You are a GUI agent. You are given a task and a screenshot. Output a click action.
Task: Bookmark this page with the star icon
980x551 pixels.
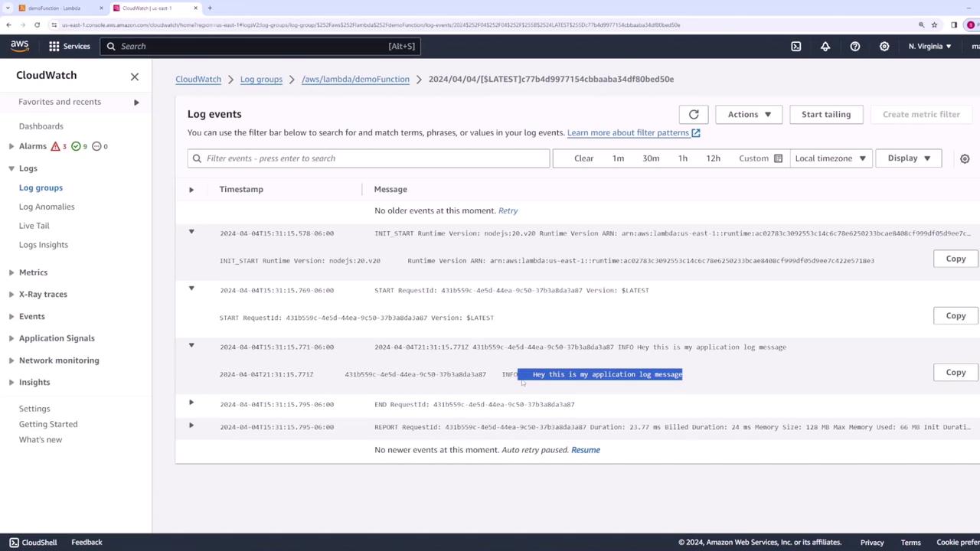click(935, 24)
